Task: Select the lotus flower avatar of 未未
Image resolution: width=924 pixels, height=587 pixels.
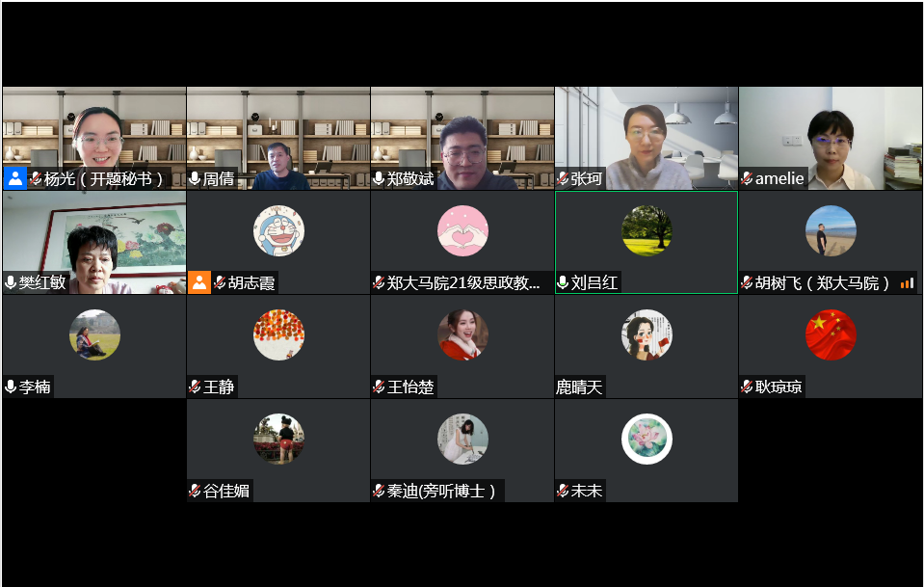Action: 647,440
